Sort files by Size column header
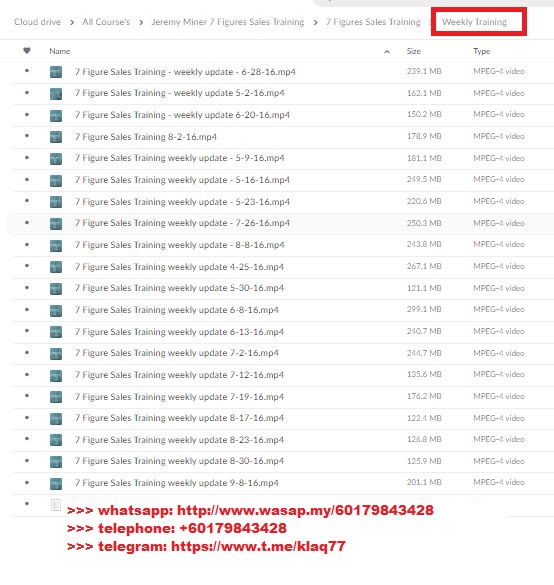554x585 pixels. click(x=413, y=51)
